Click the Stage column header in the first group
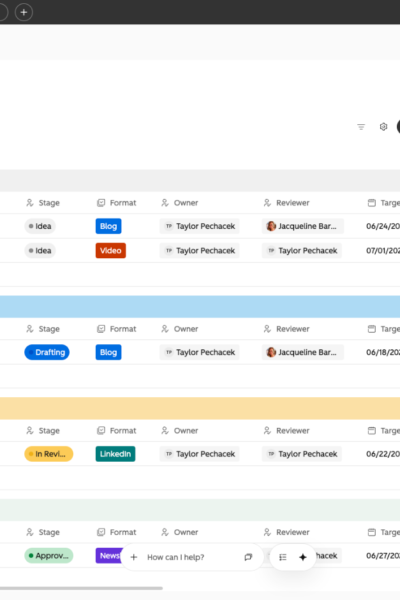This screenshot has width=400, height=600. (43, 203)
